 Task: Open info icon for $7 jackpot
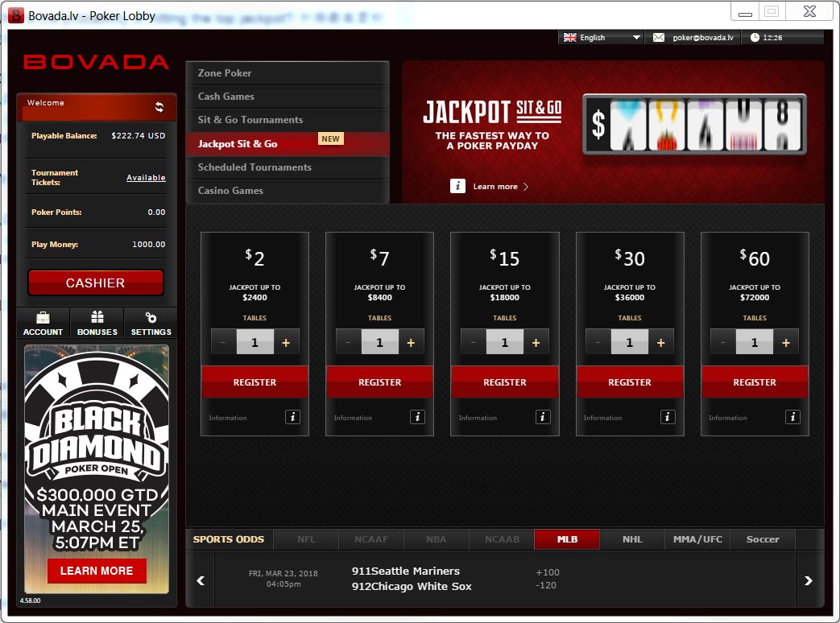(417, 417)
